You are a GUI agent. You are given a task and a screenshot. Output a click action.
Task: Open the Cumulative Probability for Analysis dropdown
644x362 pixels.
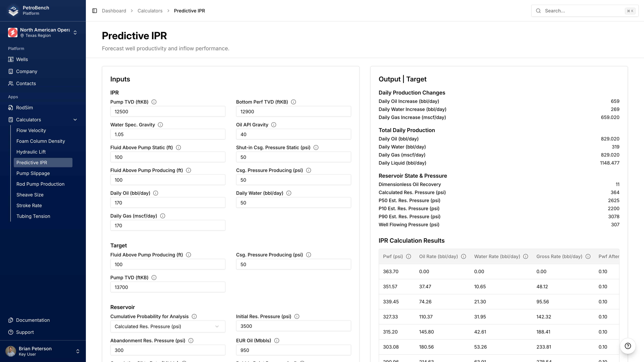168,326
